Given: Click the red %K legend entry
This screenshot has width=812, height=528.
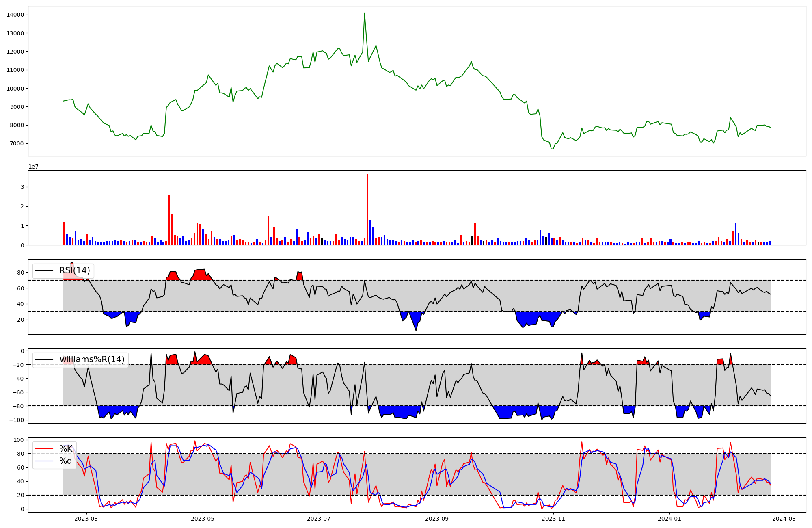Looking at the screenshot, I should [x=65, y=449].
